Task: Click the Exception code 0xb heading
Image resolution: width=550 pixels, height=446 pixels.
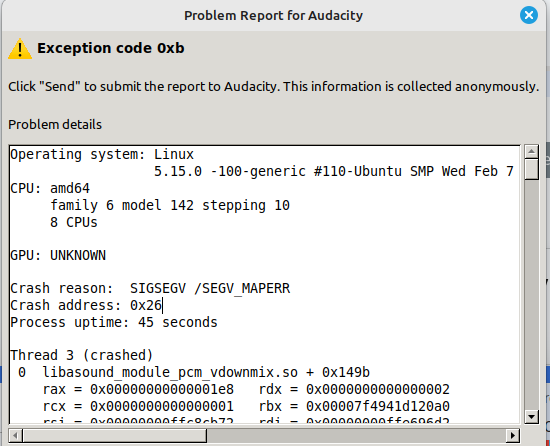Action: 111,48
